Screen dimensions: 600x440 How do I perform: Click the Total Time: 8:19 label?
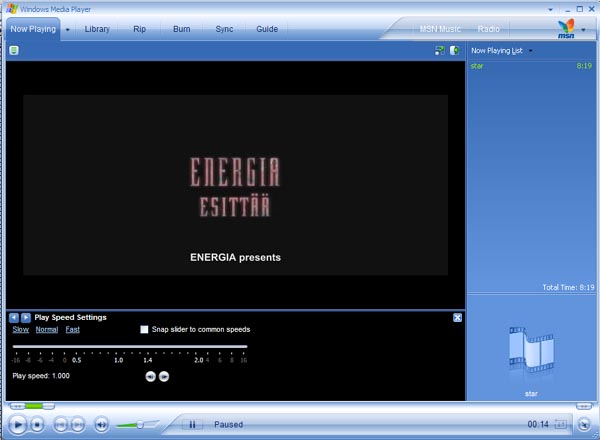coord(568,287)
